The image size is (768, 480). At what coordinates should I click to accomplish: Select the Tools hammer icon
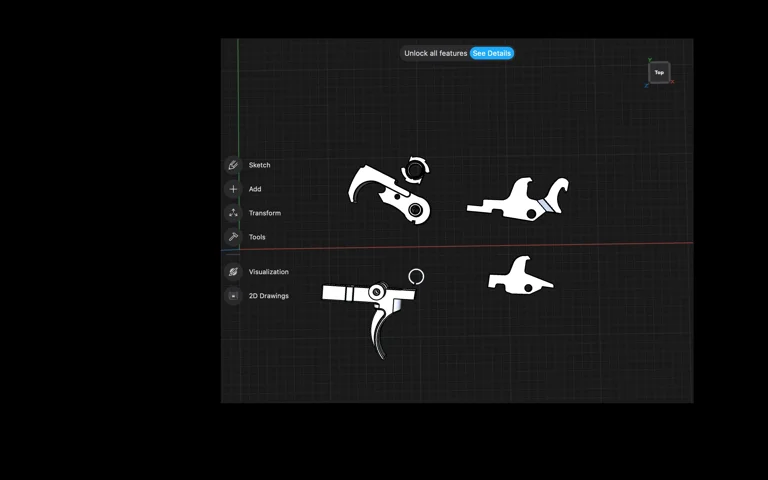pos(233,237)
